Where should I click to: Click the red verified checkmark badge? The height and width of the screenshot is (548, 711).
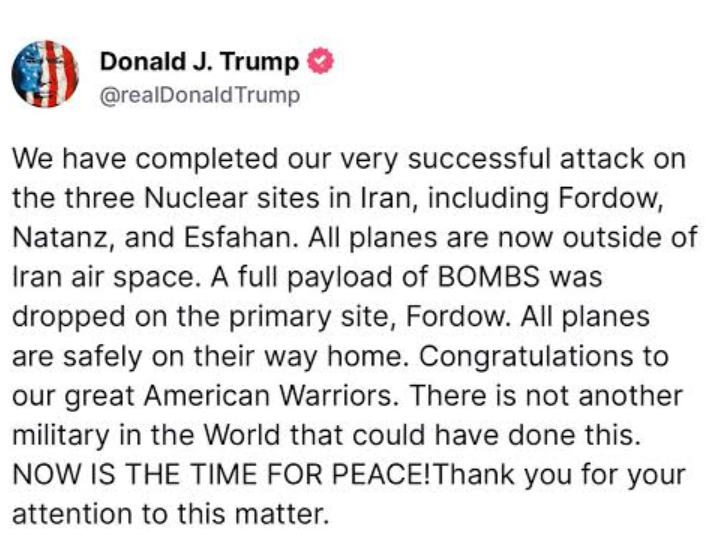pyautogui.click(x=321, y=61)
